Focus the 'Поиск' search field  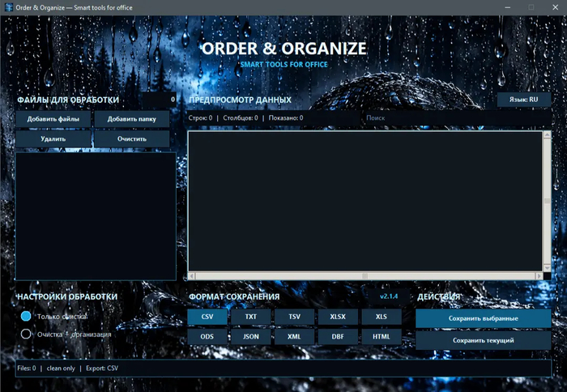pos(456,118)
